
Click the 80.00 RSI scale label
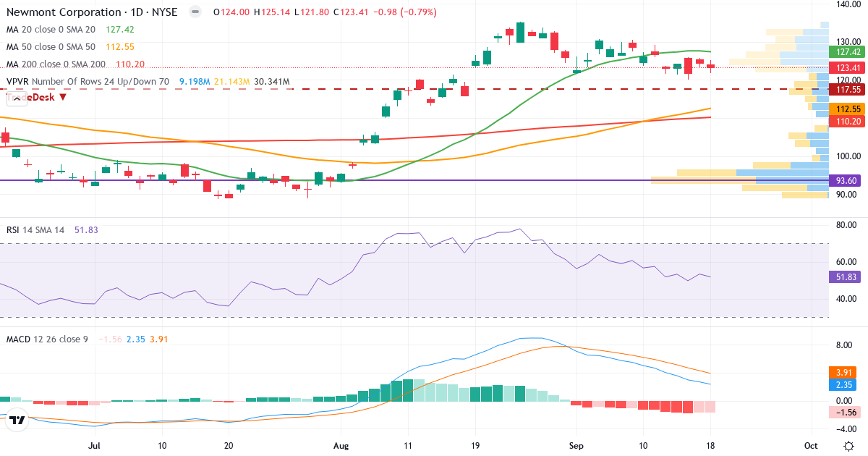(x=847, y=225)
